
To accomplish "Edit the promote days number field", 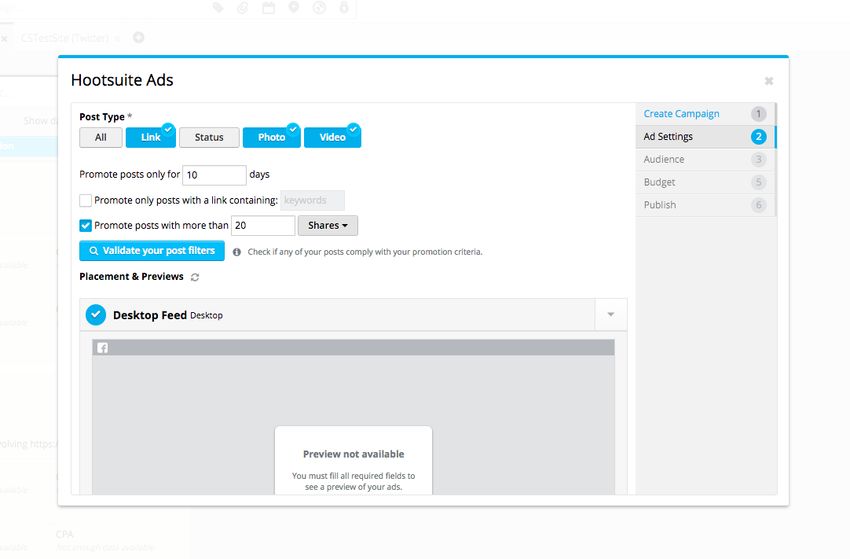I will point(214,175).
